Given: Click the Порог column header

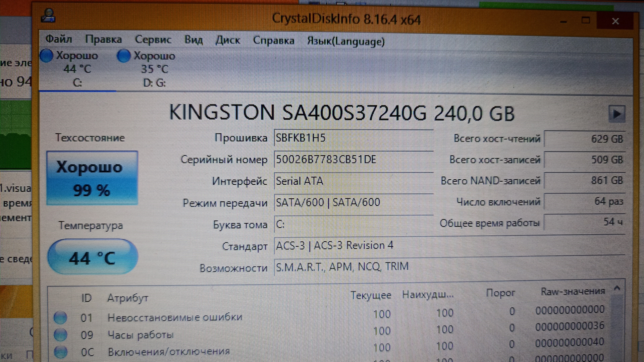Looking at the screenshot, I should 500,293.
